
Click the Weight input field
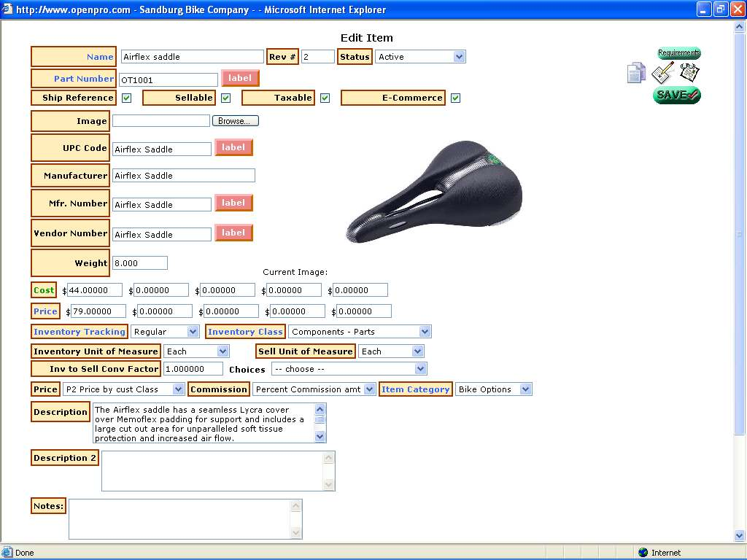coord(140,263)
